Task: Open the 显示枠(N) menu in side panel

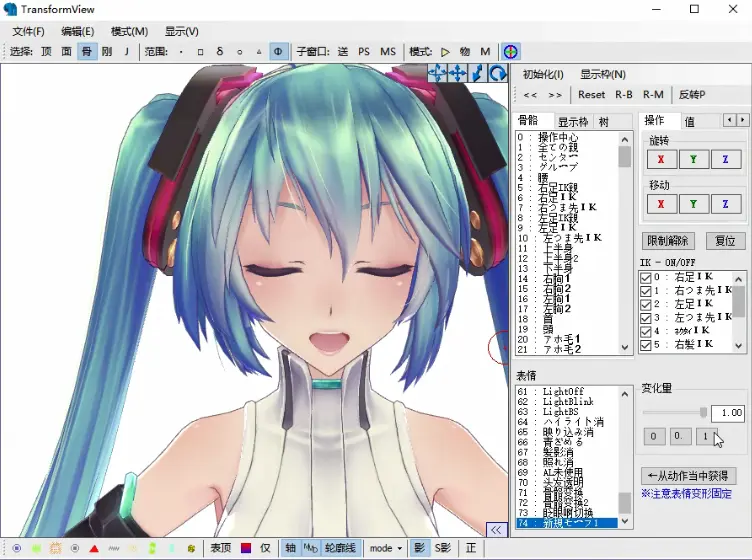Action: click(603, 74)
